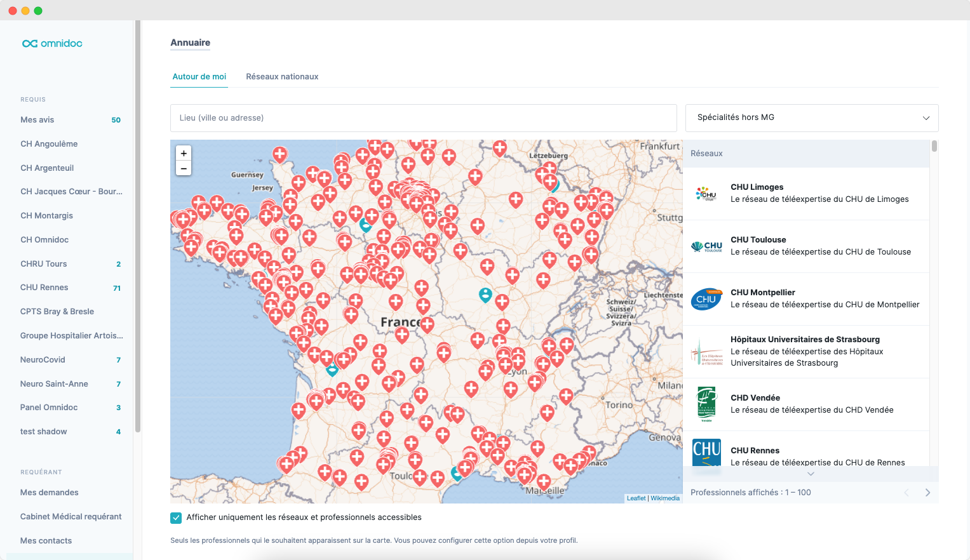Click the red marker beside France label
Image resolution: width=970 pixels, height=560 pixels.
click(428, 325)
